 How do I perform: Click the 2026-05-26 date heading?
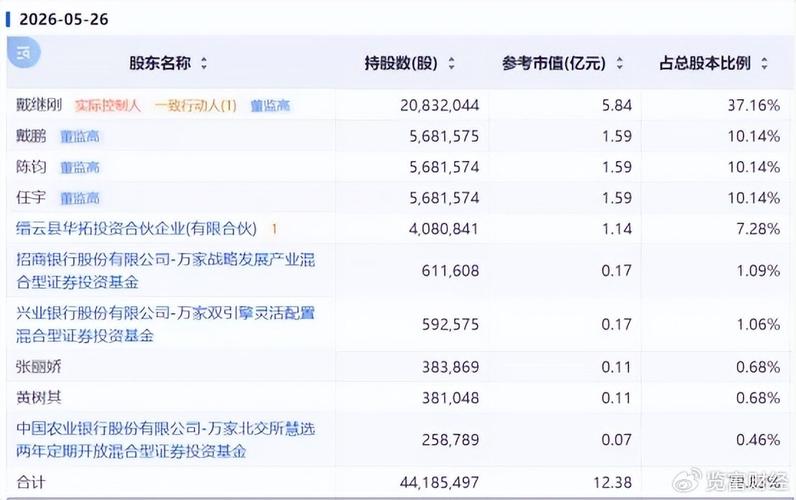(x=63, y=19)
